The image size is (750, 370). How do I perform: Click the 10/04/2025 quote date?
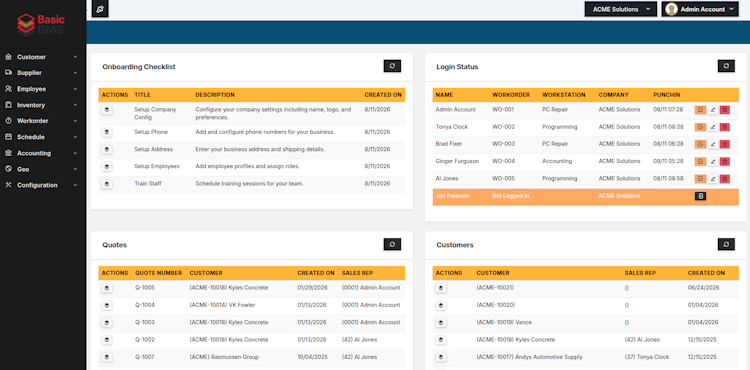(311, 357)
